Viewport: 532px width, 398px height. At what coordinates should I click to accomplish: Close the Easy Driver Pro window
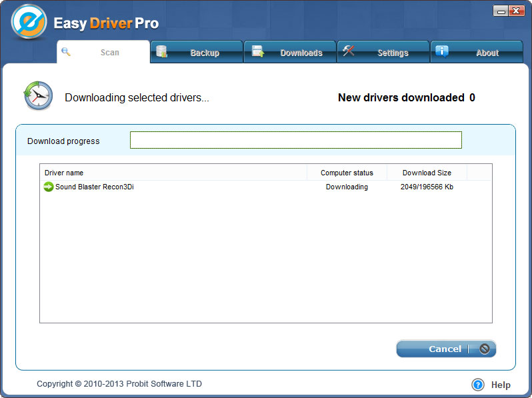coord(516,11)
